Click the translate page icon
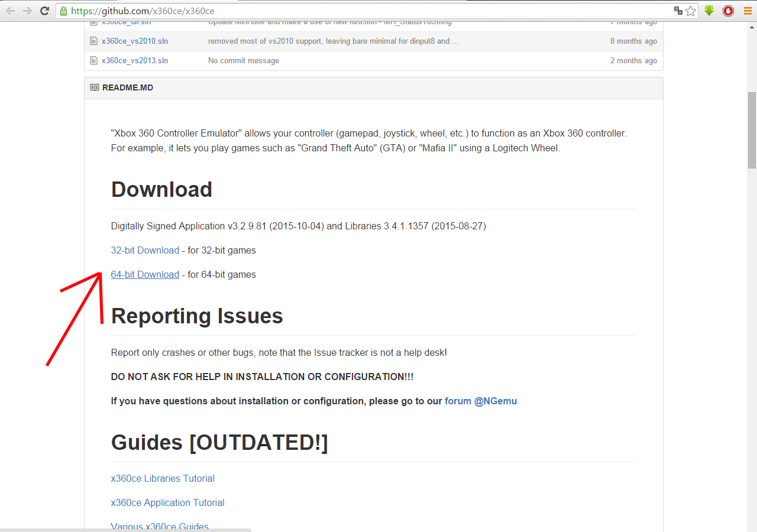The image size is (757, 532). click(678, 11)
